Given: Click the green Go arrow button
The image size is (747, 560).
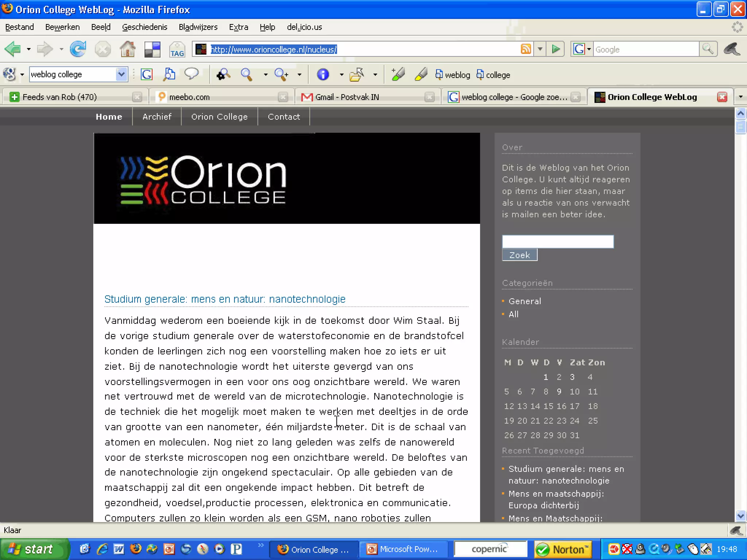Looking at the screenshot, I should coord(556,49).
